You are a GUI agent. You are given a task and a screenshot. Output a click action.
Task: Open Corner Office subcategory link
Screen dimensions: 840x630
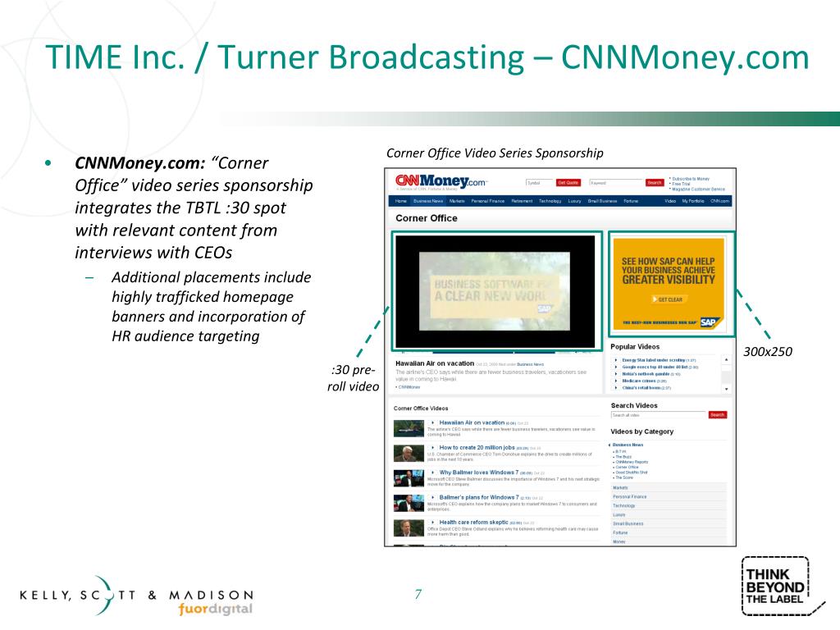click(x=626, y=467)
